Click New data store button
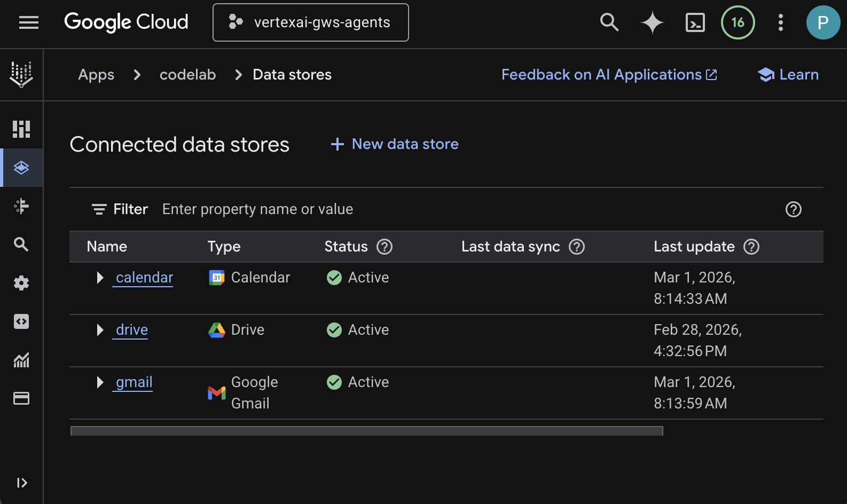The height and width of the screenshot is (504, 847). (x=395, y=144)
